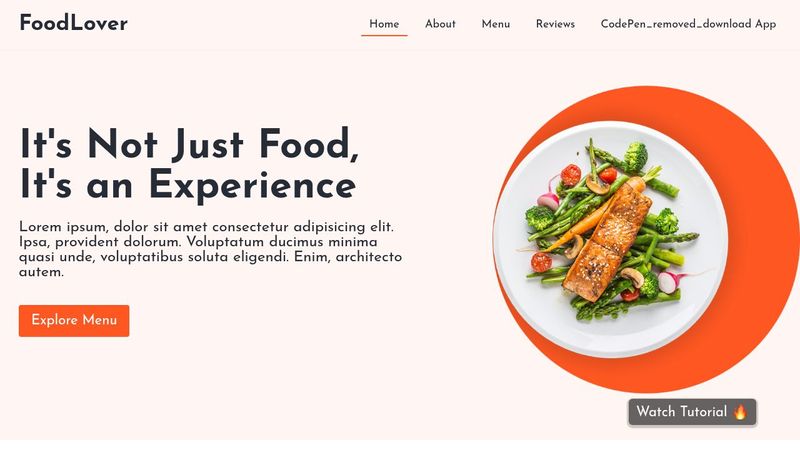
Task: Open the Watch Tutorial button
Action: [692, 412]
